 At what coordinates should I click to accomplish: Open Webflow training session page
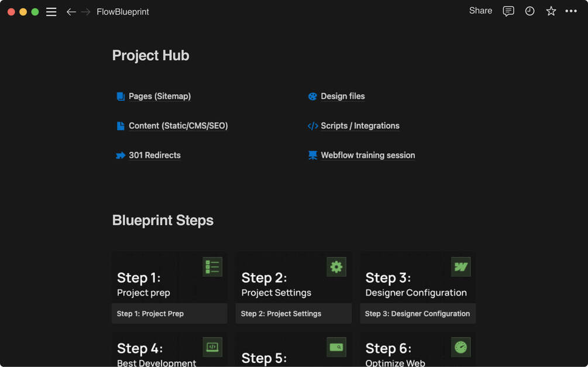(x=367, y=155)
